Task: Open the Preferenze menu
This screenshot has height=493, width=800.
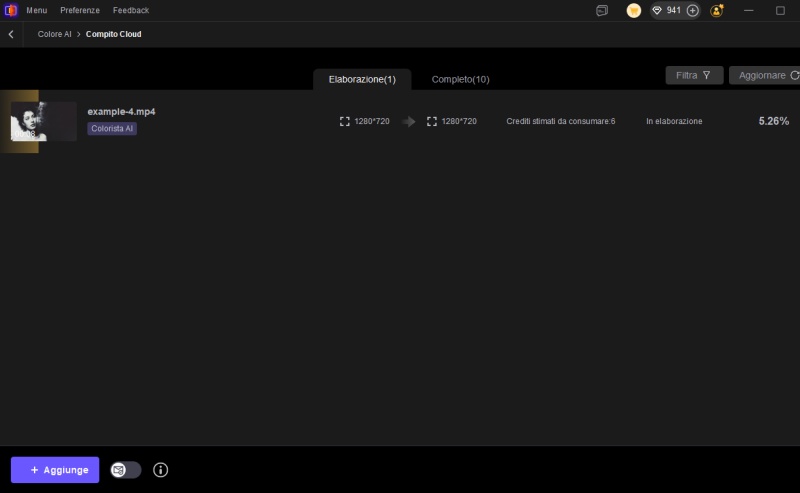Action: [x=80, y=10]
